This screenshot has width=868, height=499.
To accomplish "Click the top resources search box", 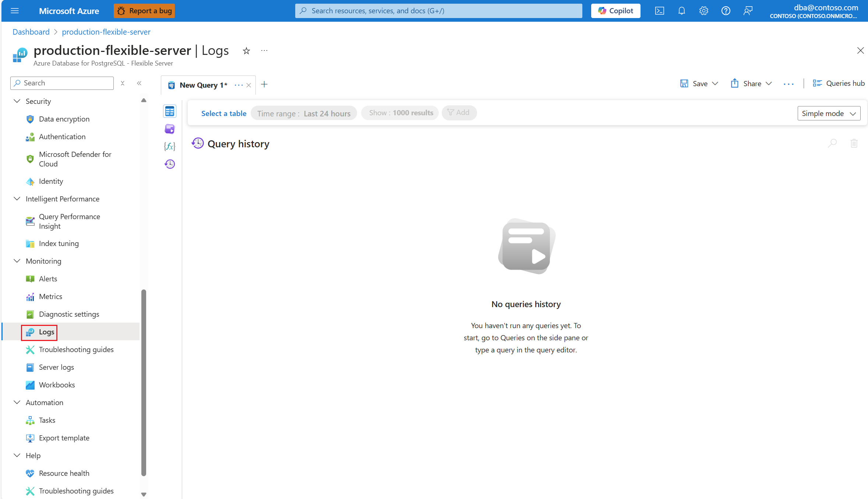I will tap(438, 11).
